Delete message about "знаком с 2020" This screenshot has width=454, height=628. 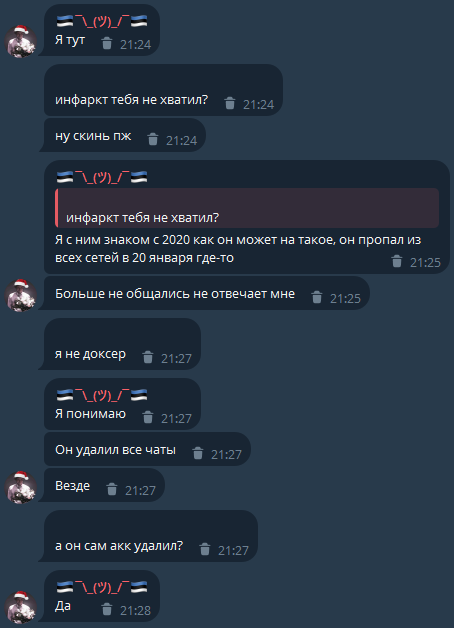click(x=397, y=261)
